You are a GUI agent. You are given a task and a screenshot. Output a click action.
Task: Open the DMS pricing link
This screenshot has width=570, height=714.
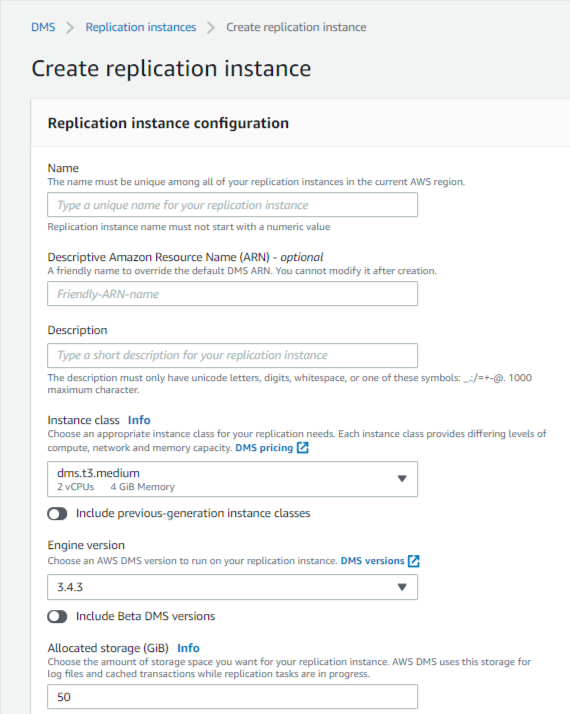[x=264, y=448]
